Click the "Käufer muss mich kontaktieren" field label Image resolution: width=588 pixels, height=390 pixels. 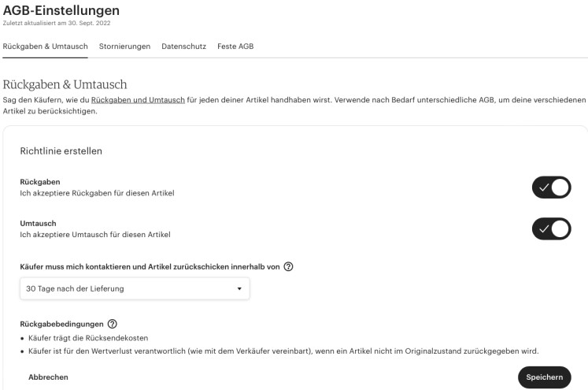tap(150, 267)
